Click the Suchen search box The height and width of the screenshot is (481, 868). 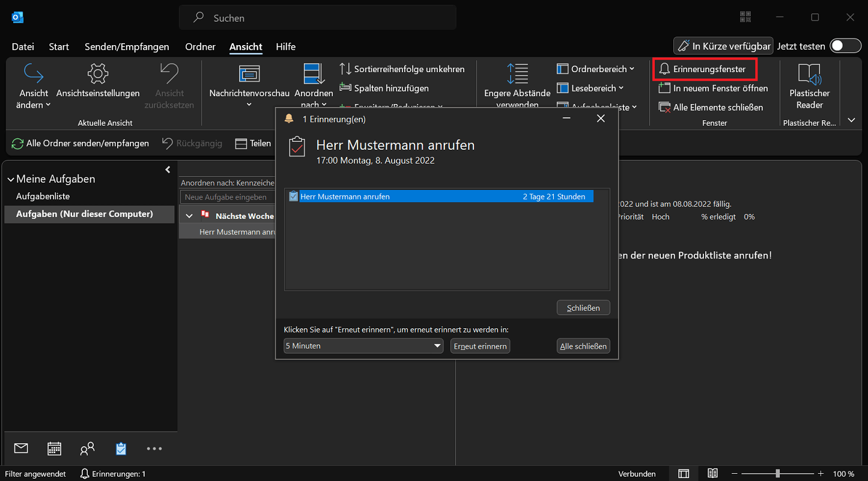pyautogui.click(x=318, y=18)
